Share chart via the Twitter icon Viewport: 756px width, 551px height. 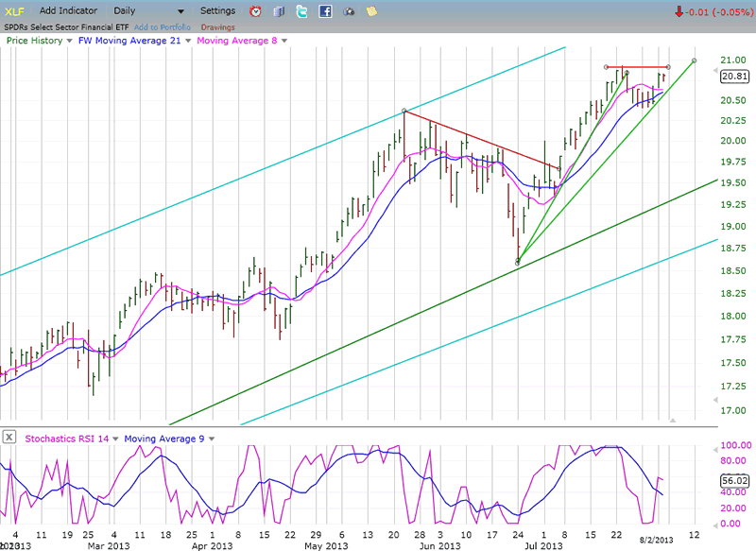tap(301, 11)
